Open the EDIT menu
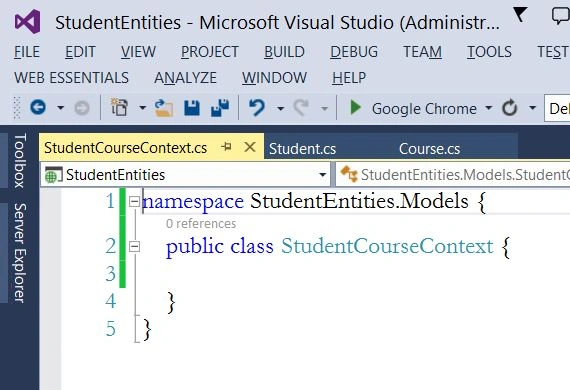Viewport: 570px width, 390px height. [x=80, y=52]
